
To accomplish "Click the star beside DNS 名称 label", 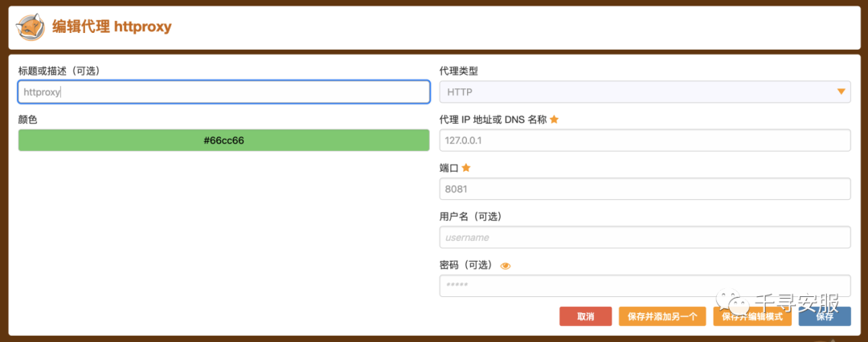I will (x=554, y=119).
